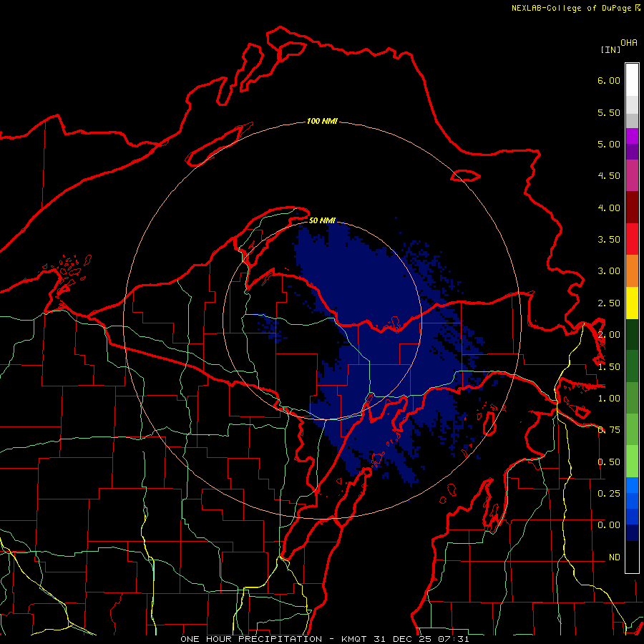Viewport: 644px width, 644px height.
Task: Select the bright red swatch beside 3.50
Action: coord(632,239)
